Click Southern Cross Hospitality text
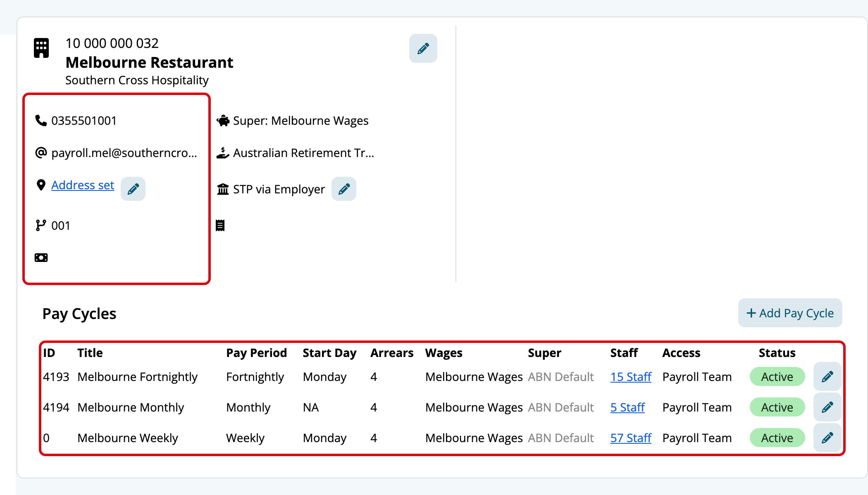The width and height of the screenshot is (868, 495). click(x=137, y=80)
